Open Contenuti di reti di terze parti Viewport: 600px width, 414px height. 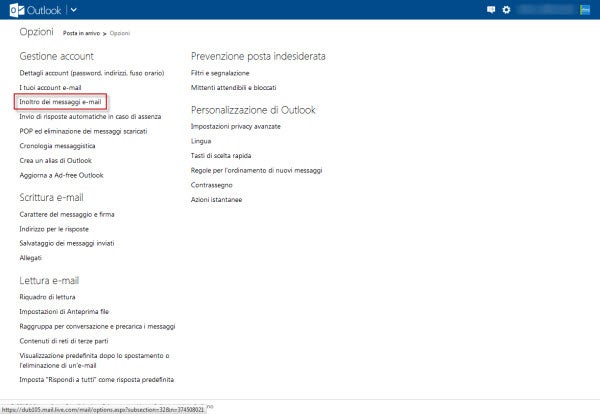(64, 341)
